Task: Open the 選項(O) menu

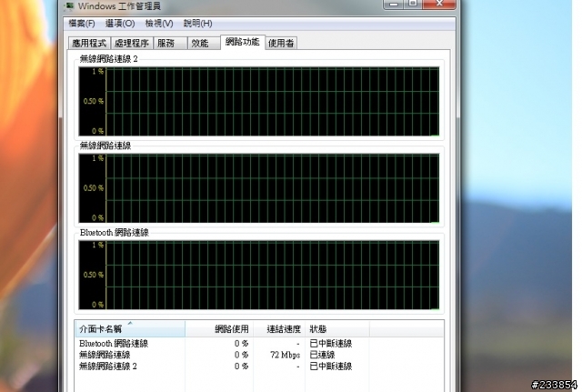Action: 120,24
